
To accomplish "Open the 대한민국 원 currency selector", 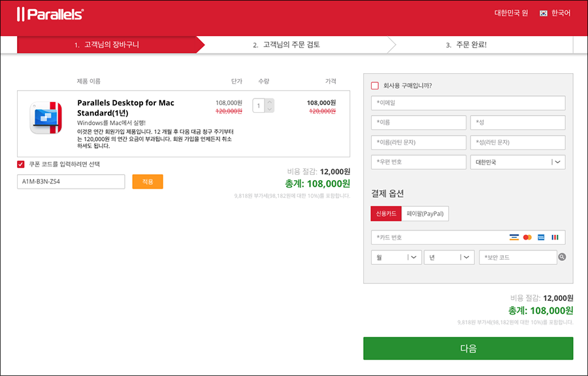I will (511, 13).
